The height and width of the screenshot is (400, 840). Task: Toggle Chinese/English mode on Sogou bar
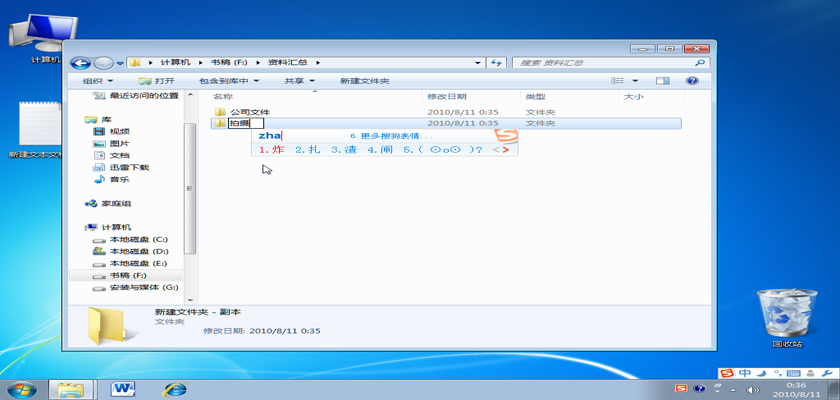click(x=745, y=374)
